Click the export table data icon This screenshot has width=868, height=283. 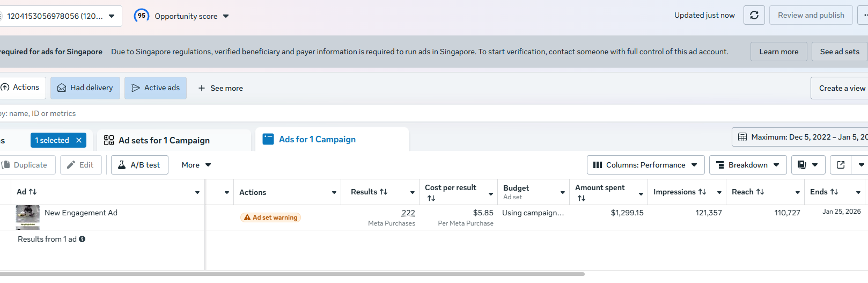(x=841, y=165)
